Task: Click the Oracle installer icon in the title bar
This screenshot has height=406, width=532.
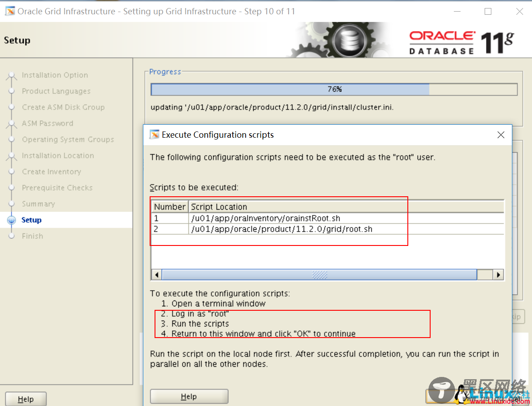Action: [x=10, y=11]
